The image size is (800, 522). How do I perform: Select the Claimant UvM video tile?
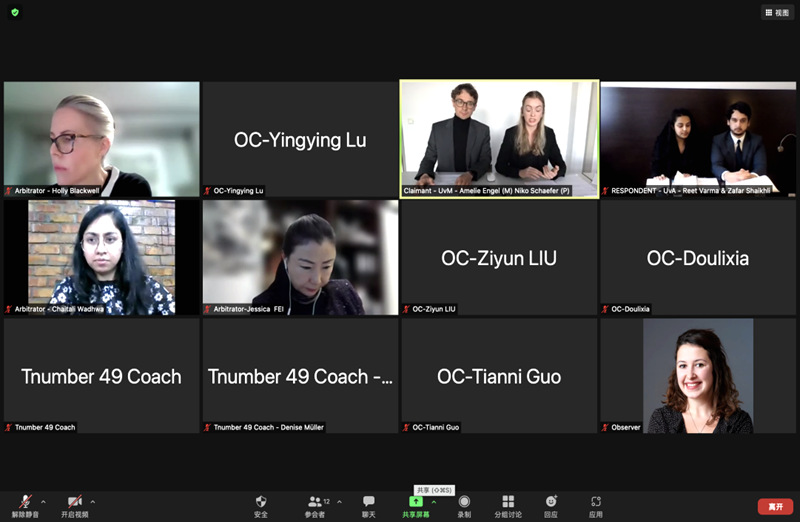click(x=499, y=139)
